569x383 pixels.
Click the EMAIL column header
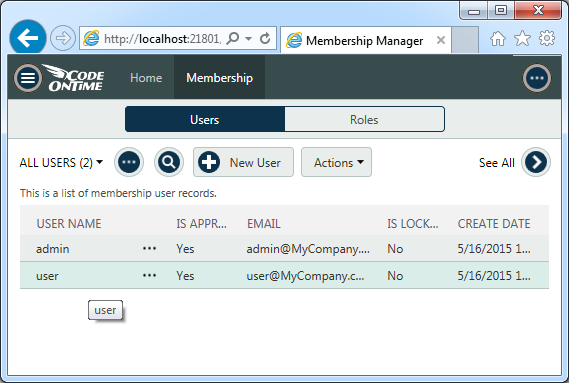[x=264, y=224]
